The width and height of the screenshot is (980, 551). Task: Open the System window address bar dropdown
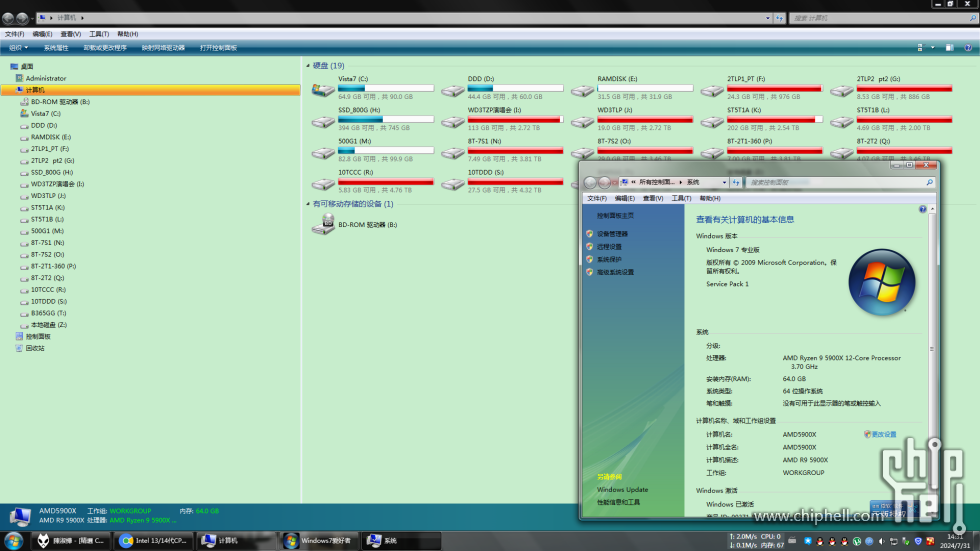tap(724, 182)
